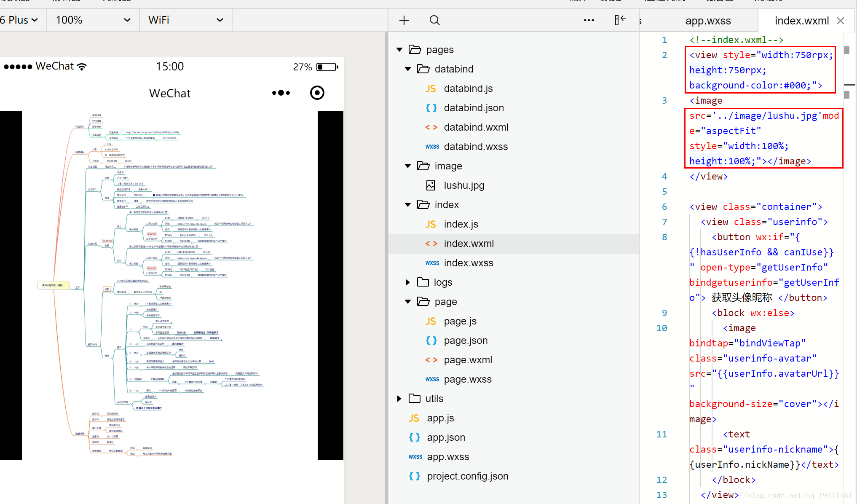Open page.wxss in the file tree

[468, 379]
